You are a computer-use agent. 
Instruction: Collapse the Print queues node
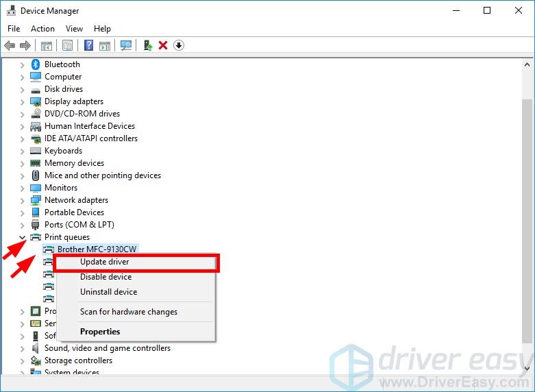coord(22,237)
